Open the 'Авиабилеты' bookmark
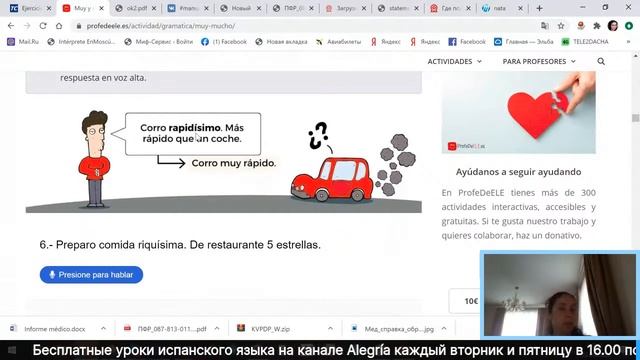 pyautogui.click(x=338, y=42)
